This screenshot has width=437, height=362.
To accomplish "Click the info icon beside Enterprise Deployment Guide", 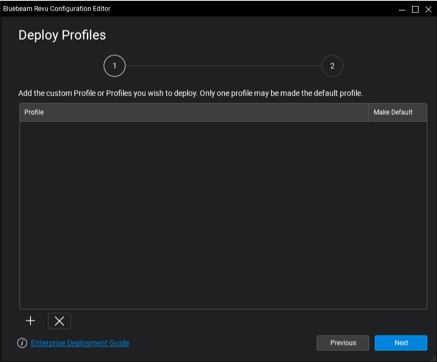I will [x=22, y=343].
